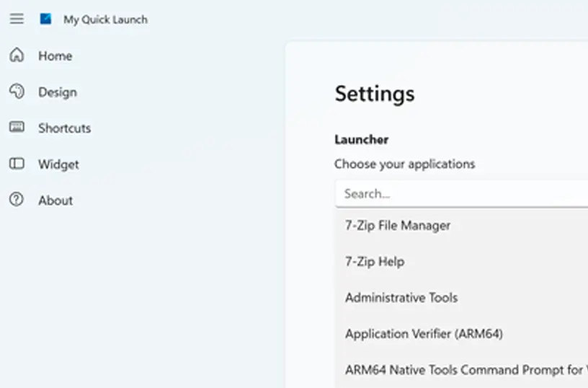Click the About question mark icon
The width and height of the screenshot is (588, 388).
point(17,200)
